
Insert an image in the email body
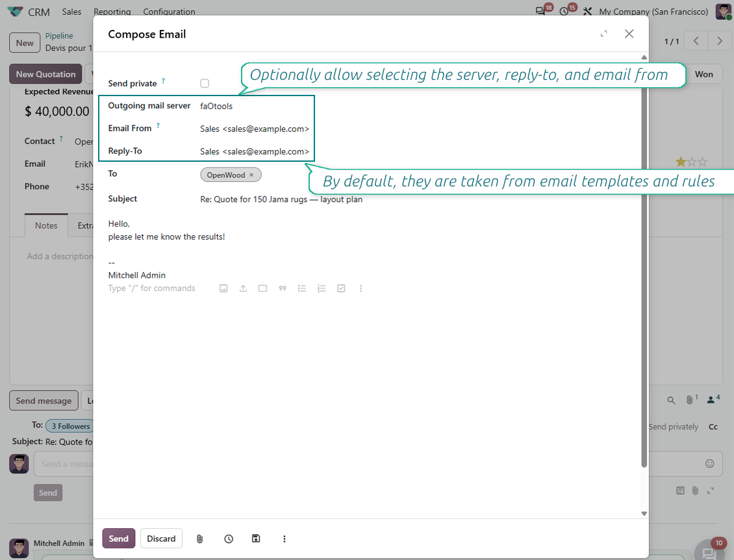click(x=223, y=288)
